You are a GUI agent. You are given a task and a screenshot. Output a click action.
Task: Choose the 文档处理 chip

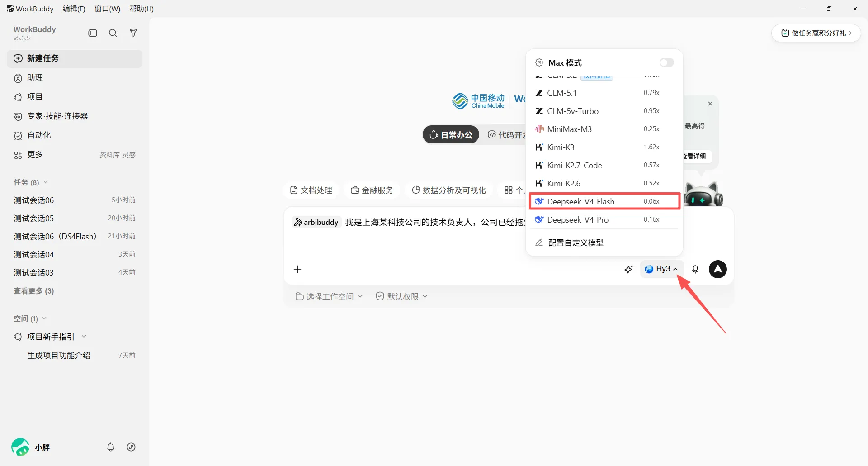(311, 190)
